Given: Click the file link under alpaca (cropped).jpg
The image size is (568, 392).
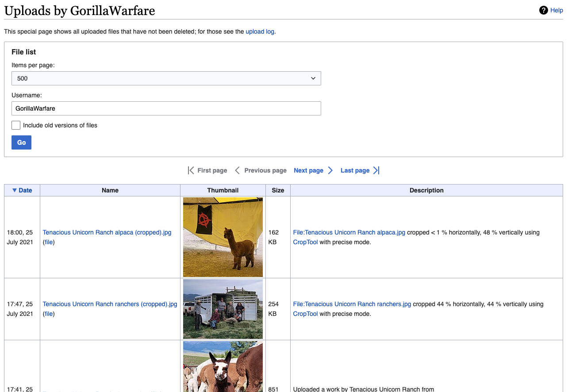Looking at the screenshot, I should tap(49, 242).
